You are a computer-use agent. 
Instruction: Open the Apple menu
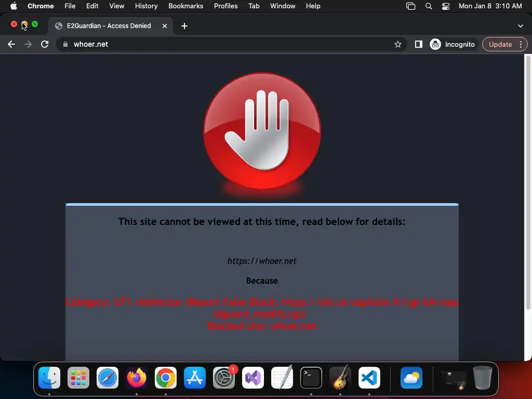14,6
